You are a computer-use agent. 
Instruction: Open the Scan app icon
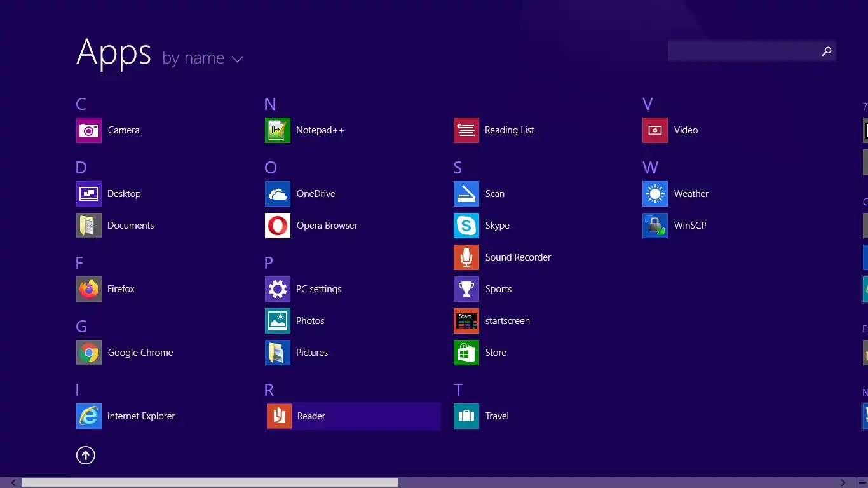(466, 194)
